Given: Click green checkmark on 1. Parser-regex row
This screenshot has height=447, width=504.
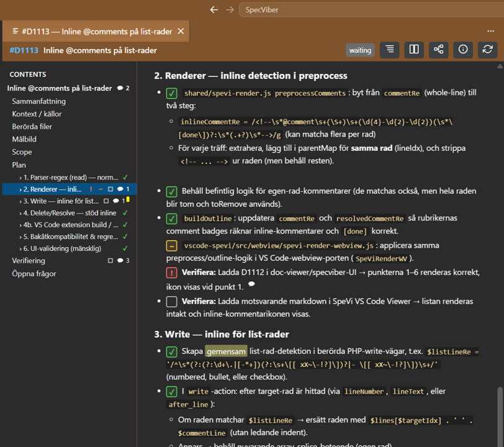Looking at the screenshot, I should [125, 177].
